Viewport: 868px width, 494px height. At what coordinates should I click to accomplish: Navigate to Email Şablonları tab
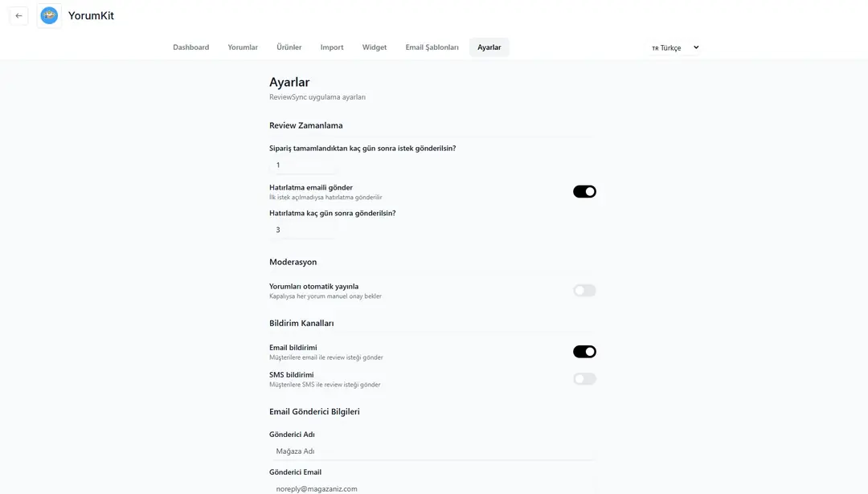click(432, 47)
